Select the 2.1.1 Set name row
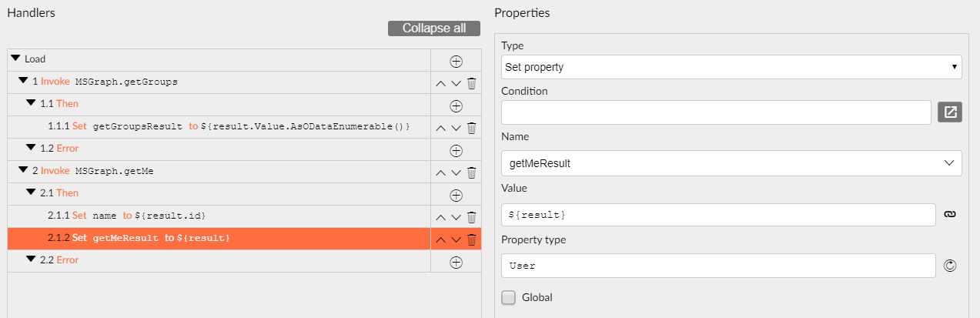The width and height of the screenshot is (980, 318). 219,216
